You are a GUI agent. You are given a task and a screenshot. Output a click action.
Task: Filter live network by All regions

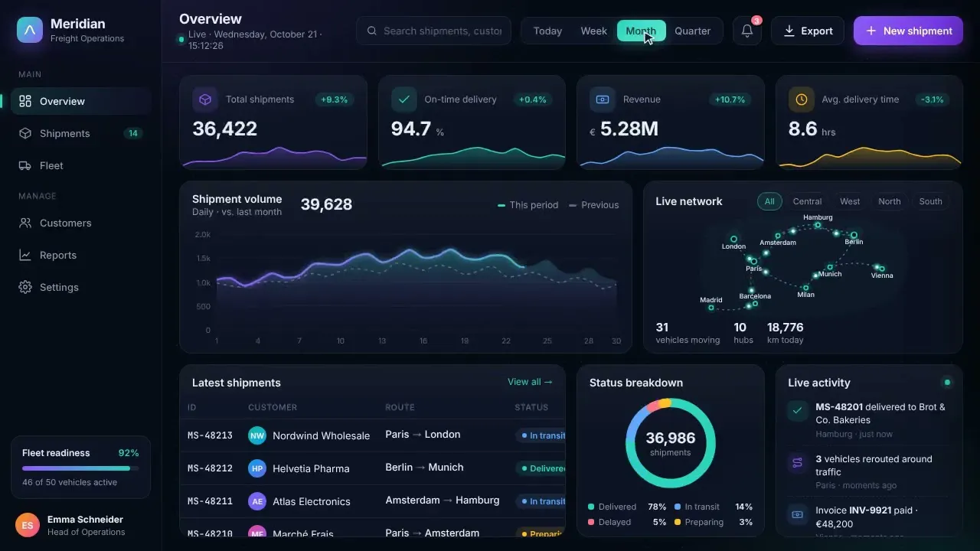point(769,201)
